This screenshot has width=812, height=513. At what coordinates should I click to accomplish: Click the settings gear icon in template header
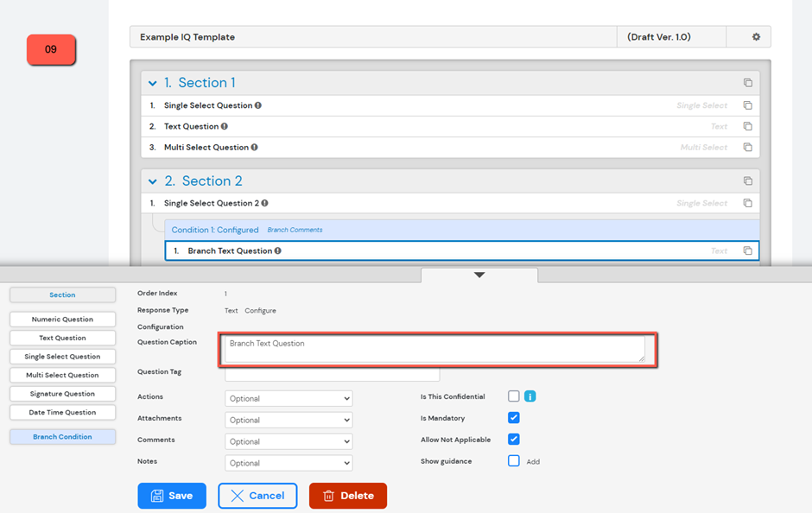click(x=756, y=37)
